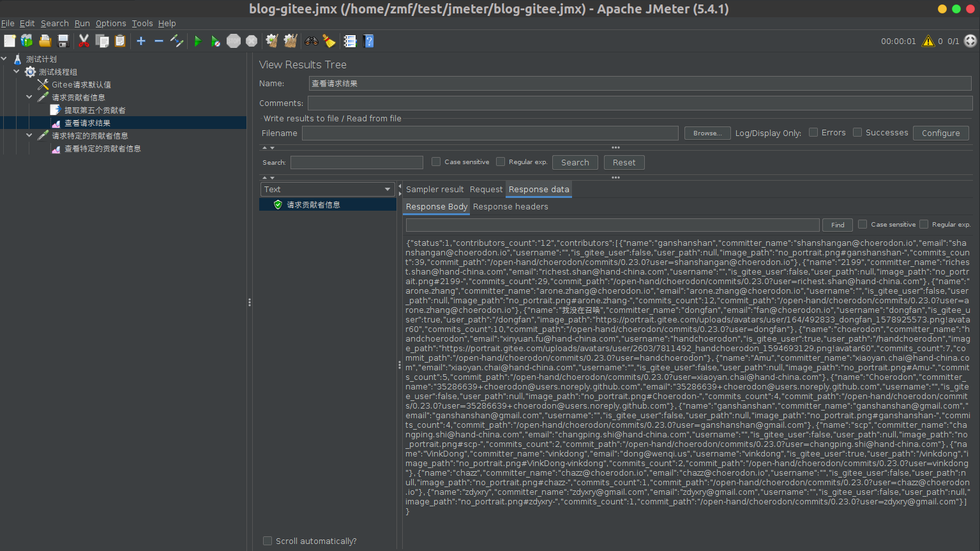The image size is (980, 551).
Task: Click the Configure button
Action: click(x=941, y=133)
